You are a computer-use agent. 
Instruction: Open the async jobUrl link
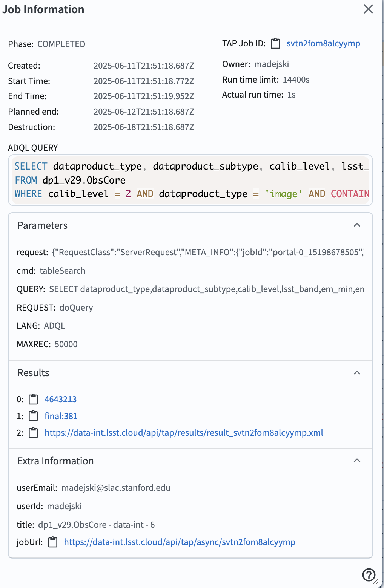pos(180,542)
